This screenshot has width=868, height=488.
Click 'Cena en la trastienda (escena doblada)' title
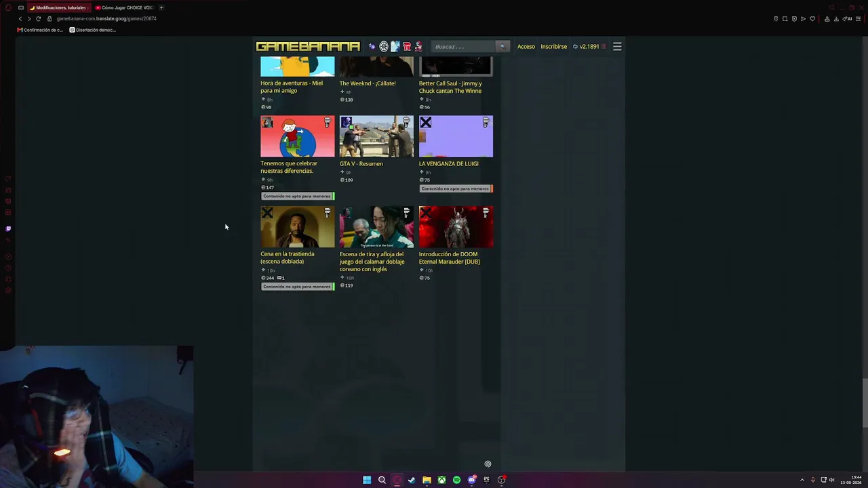coord(288,258)
